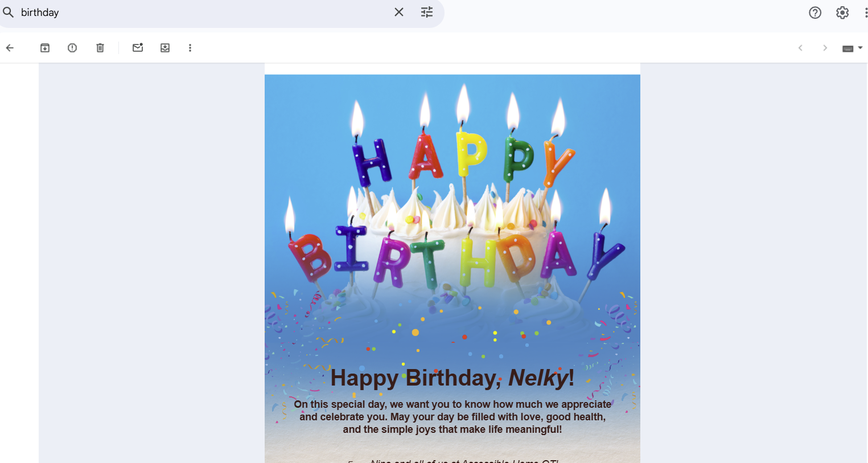Clear the "birthday" search with the X

pyautogui.click(x=399, y=12)
